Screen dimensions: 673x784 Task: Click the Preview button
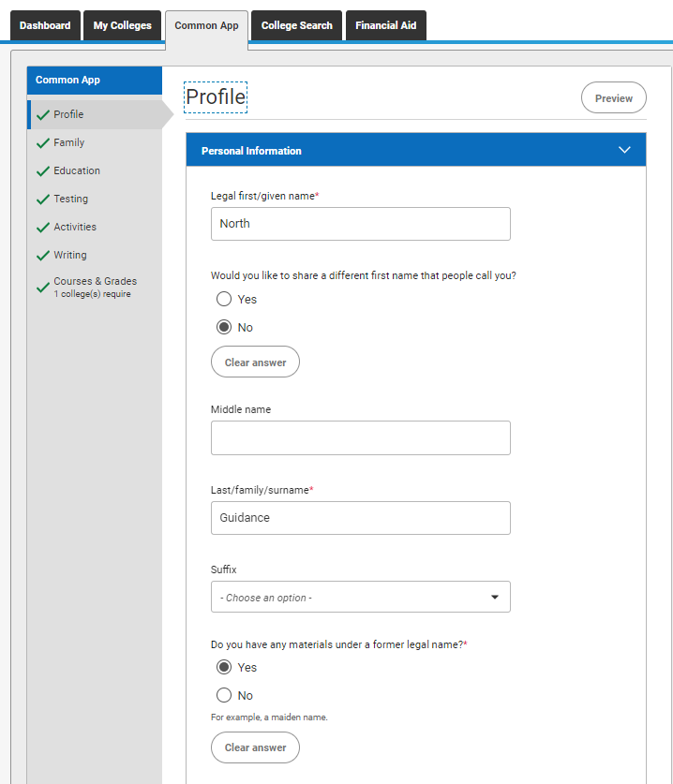[613, 98]
